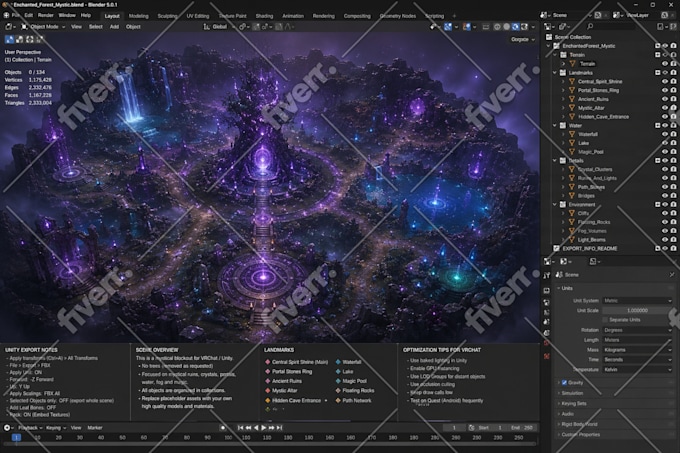
Task: Switch to the Sculpting workspace tab
Action: (167, 16)
